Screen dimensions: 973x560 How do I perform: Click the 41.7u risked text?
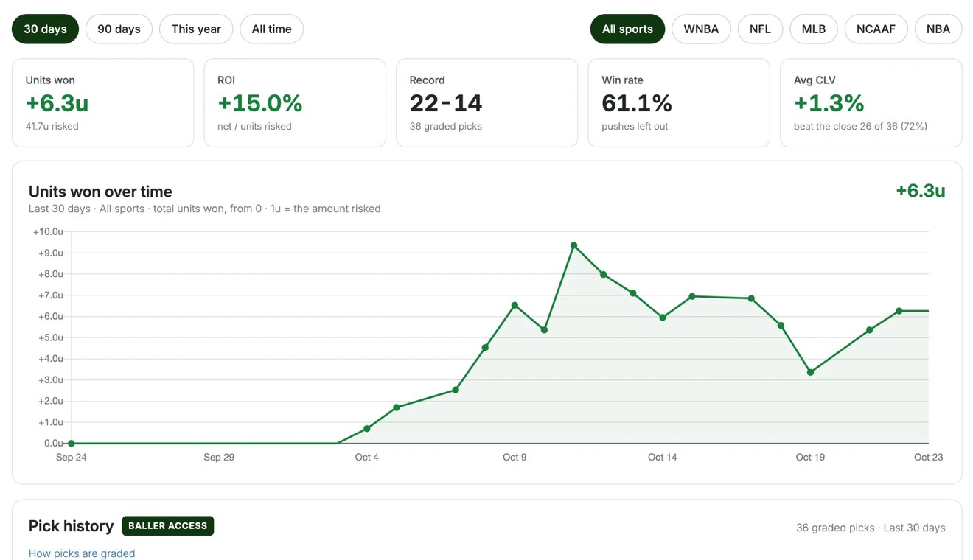point(52,126)
